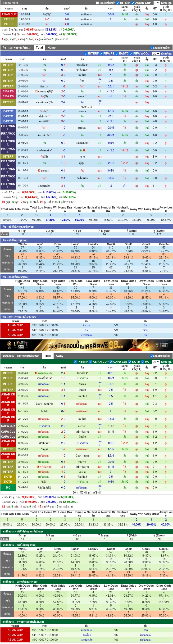Viewport: 173px width, 644px height.
Task: Click ฮ่องกง team link in 15/07/25 EASTC row
Action: (x=82, y=111)
